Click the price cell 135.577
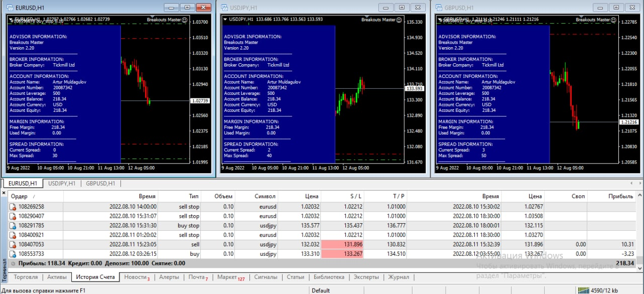Viewport: 644px width, 294px height. [310, 225]
